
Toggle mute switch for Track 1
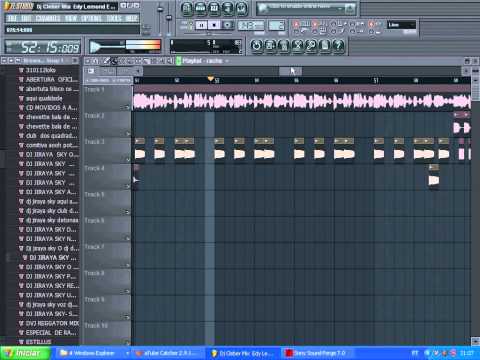point(127,107)
